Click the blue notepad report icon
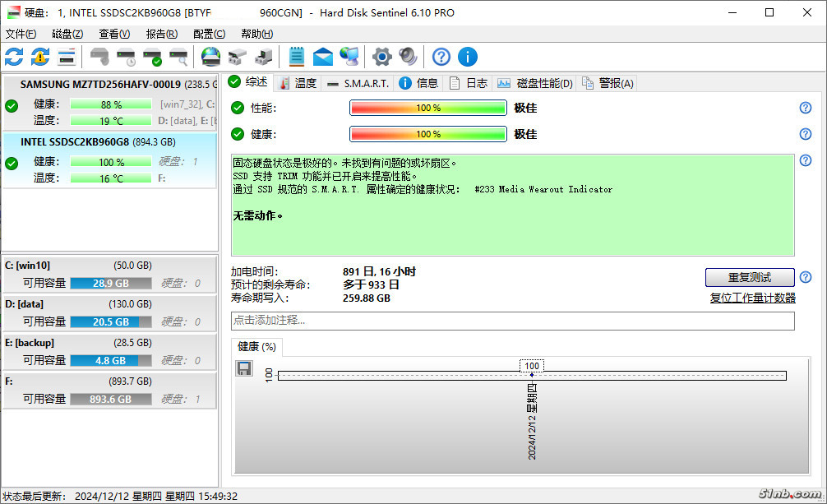827x504 pixels. tap(297, 57)
